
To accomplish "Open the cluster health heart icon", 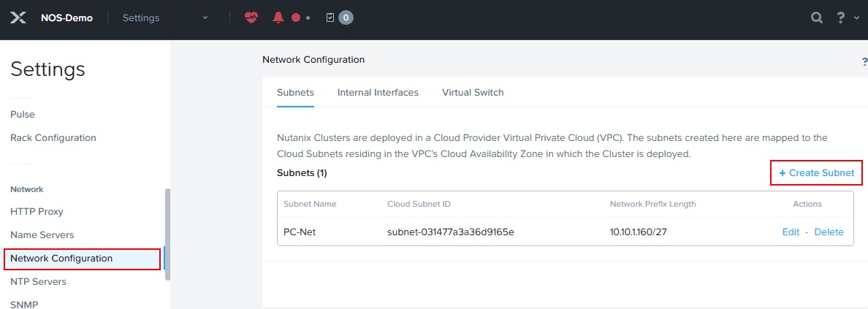I will tap(251, 18).
